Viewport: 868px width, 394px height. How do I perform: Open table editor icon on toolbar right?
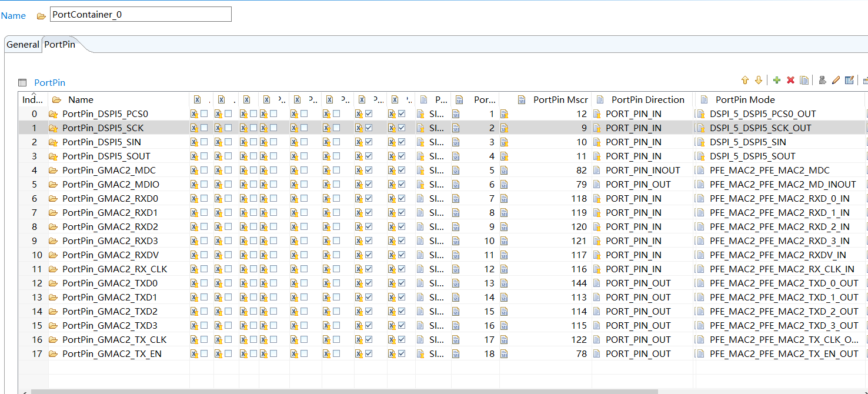pos(849,80)
